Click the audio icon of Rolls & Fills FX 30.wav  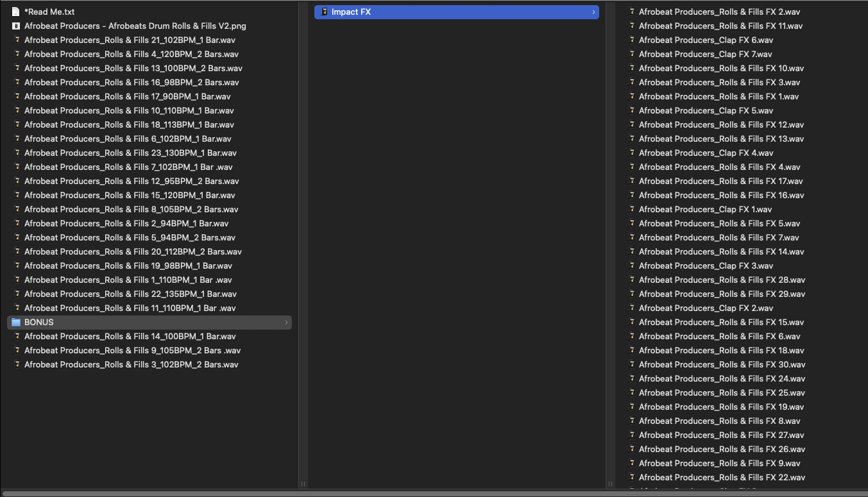click(x=631, y=364)
